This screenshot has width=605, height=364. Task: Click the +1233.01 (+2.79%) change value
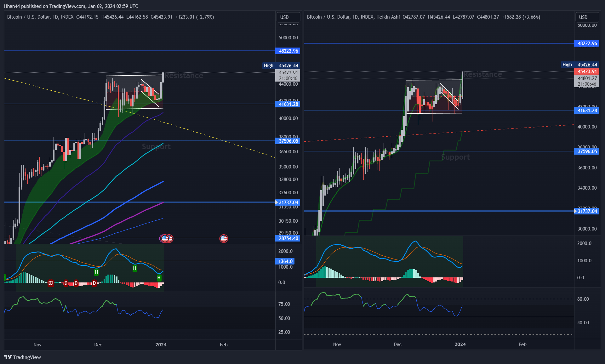[x=195, y=17]
